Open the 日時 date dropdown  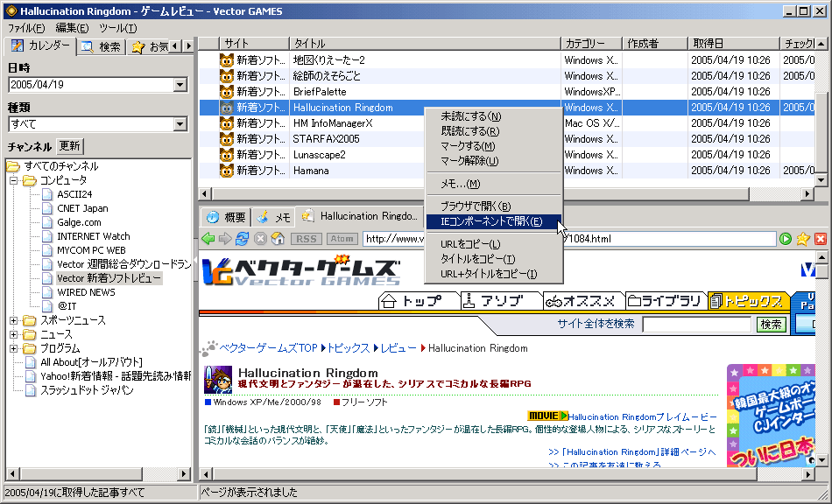180,85
